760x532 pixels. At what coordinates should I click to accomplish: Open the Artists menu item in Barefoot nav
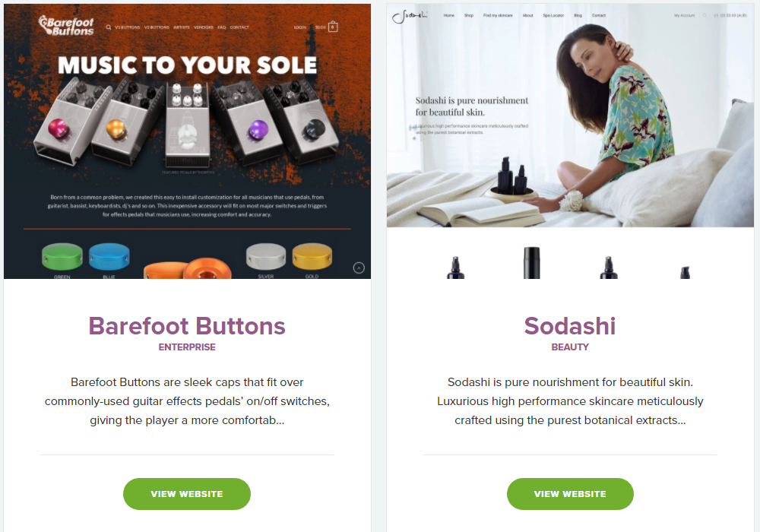tap(182, 27)
